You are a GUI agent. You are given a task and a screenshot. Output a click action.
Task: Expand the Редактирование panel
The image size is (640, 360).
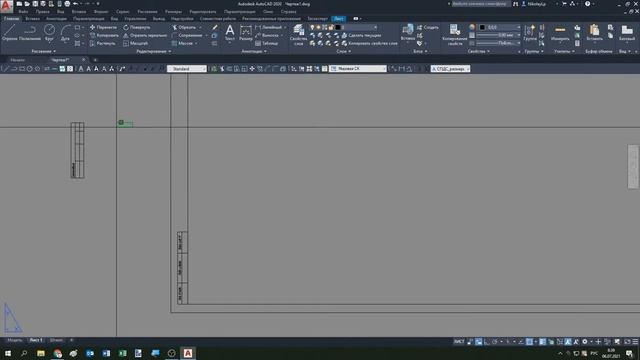[153, 51]
